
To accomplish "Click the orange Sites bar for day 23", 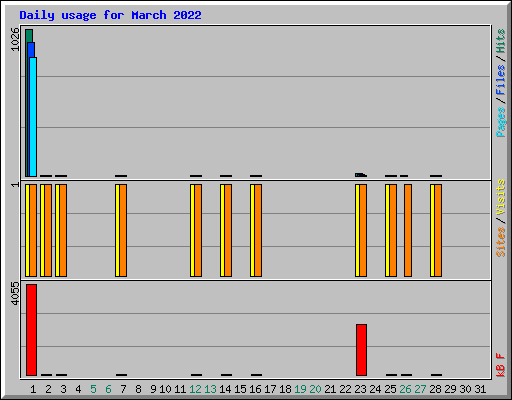I will pos(363,230).
